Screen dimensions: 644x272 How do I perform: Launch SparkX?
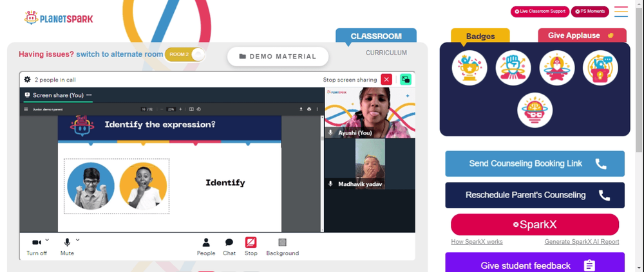pyautogui.click(x=535, y=224)
